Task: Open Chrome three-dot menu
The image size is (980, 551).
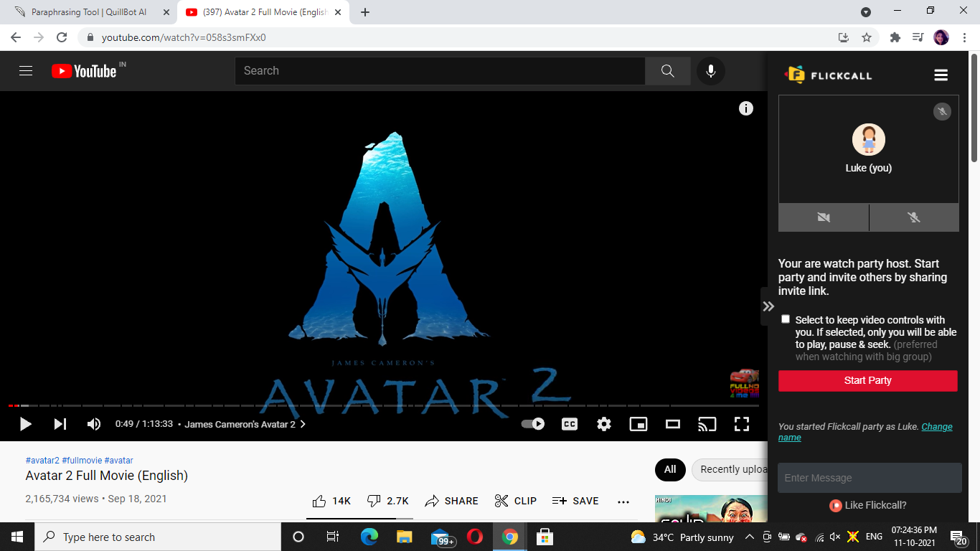Action: tap(965, 37)
